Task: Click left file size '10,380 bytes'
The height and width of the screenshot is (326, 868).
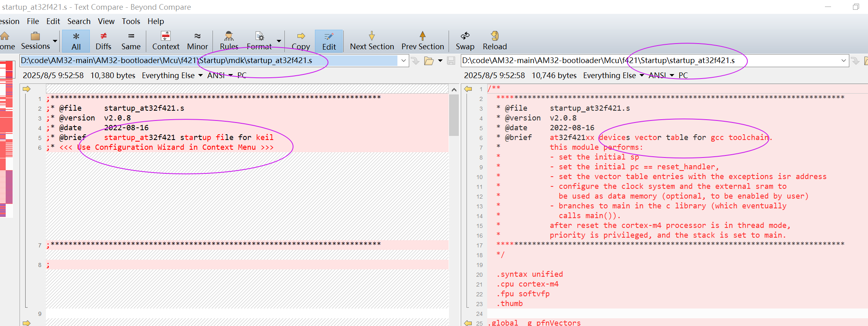Action: (113, 75)
